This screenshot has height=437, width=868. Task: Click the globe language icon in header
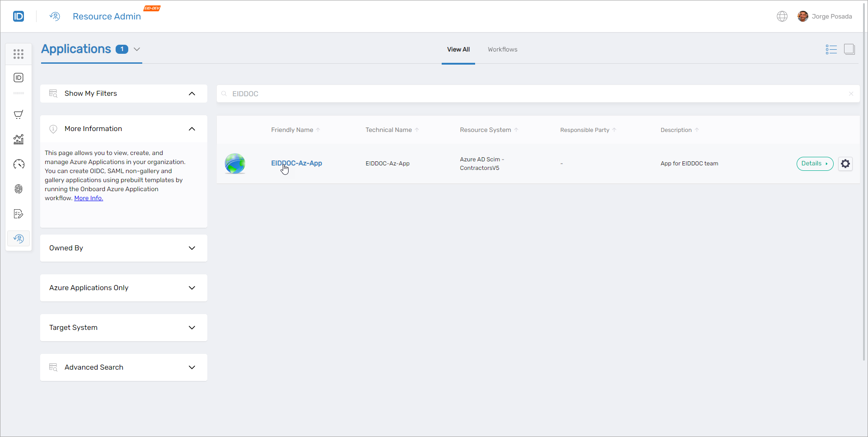782,17
